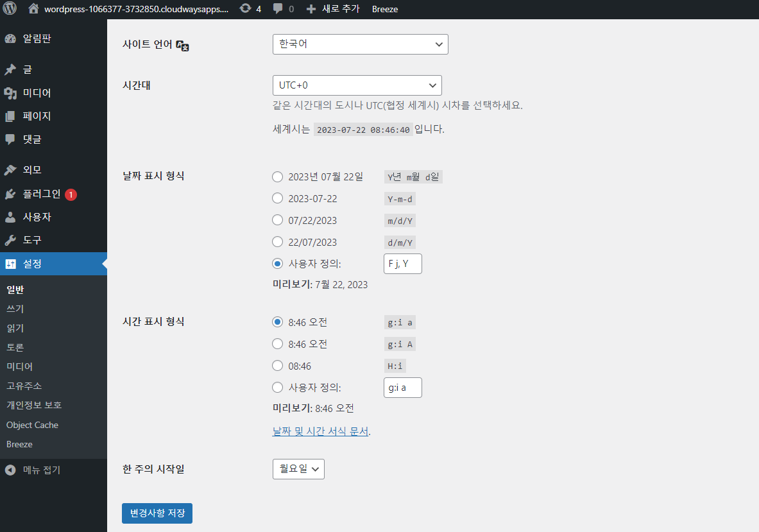
Task: Click the 변경사항 저장 button
Action: (157, 513)
